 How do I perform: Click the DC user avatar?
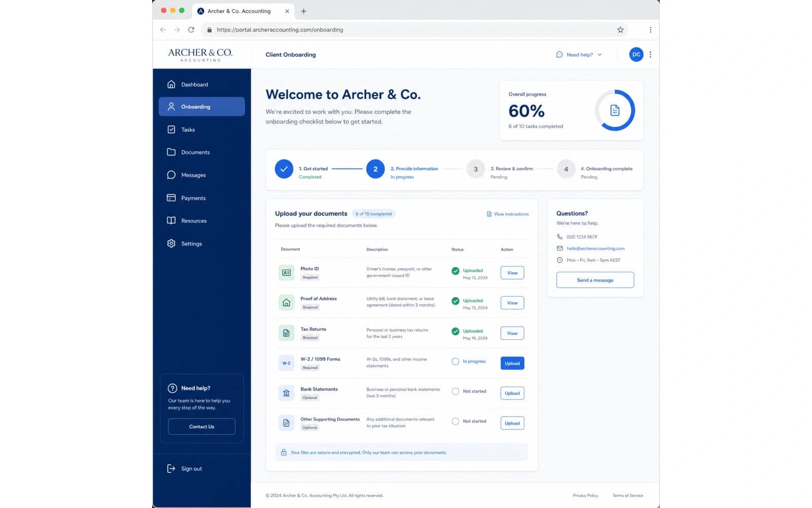click(x=636, y=54)
